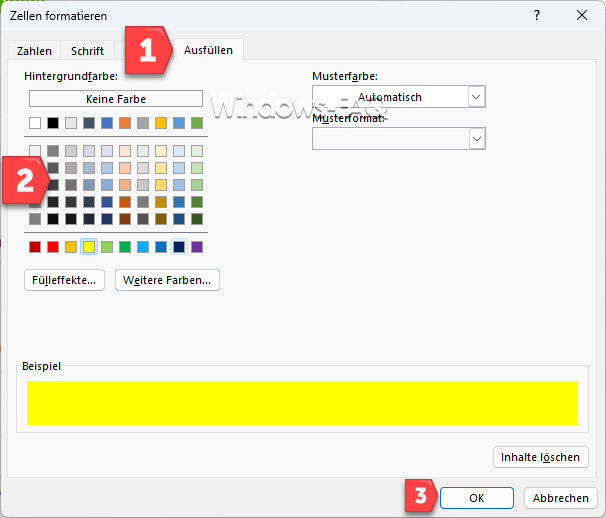
Task: Pick medium blue in the standard colors row
Action: 161,247
